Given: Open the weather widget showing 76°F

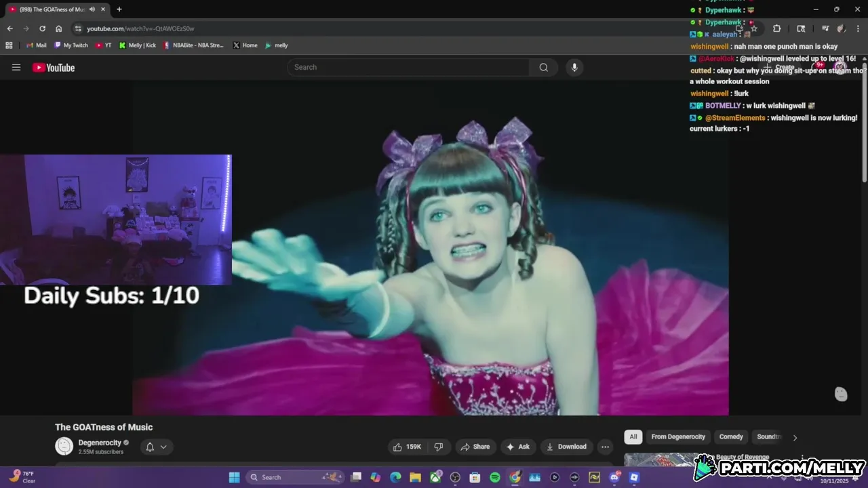Looking at the screenshot, I should [x=22, y=477].
